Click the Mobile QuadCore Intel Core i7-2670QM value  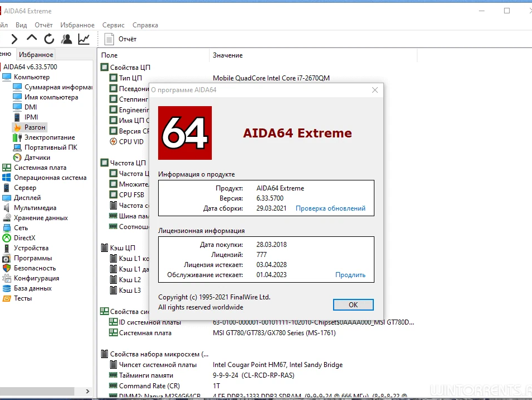(271, 78)
